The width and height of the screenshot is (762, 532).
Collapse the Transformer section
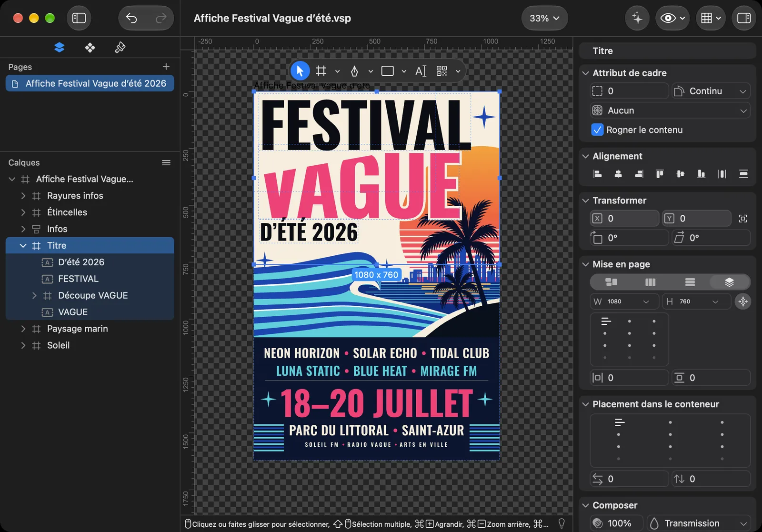pos(586,201)
